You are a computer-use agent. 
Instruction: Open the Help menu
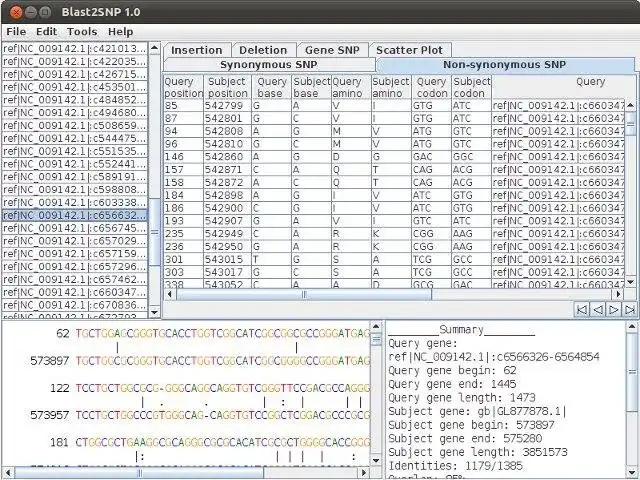120,32
